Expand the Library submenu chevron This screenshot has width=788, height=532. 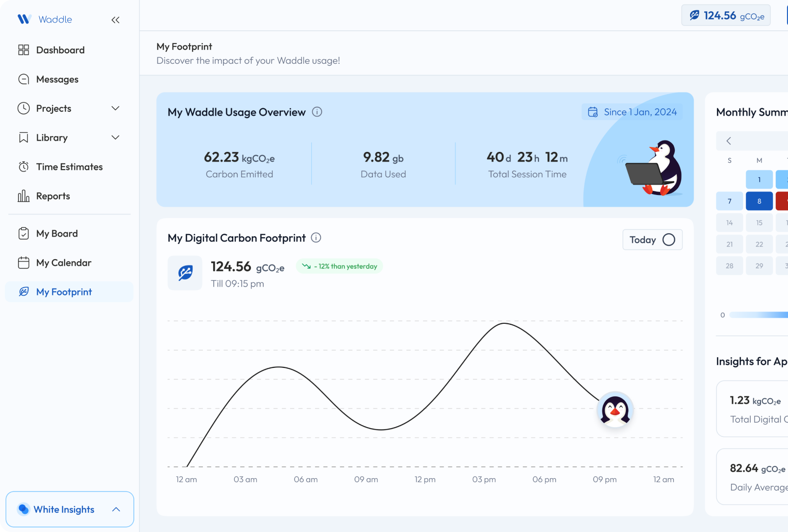[x=116, y=138]
